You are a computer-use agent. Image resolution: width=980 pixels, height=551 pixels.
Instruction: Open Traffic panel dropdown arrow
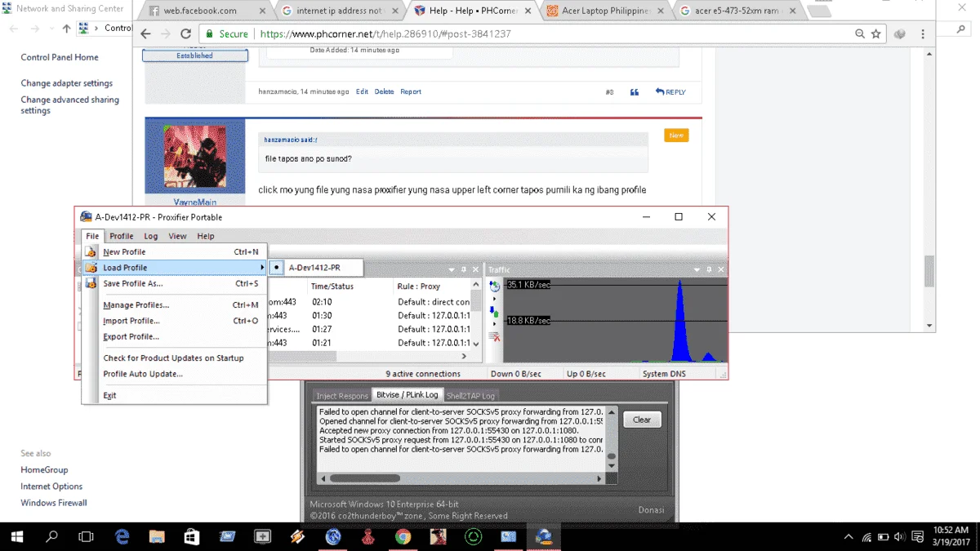(x=696, y=269)
